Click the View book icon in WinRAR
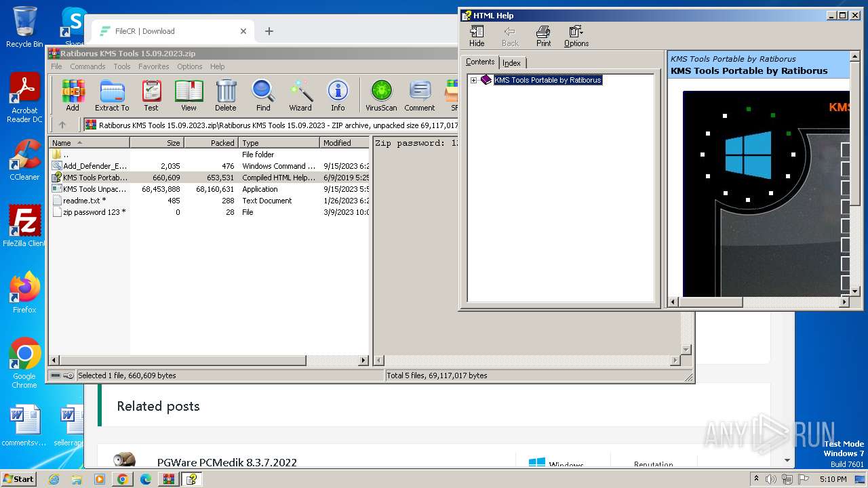Screen dimensions: 868x488 189,95
